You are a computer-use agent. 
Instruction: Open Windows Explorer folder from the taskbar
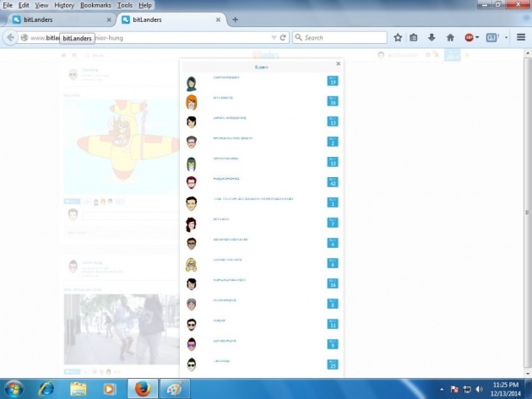(x=78, y=389)
